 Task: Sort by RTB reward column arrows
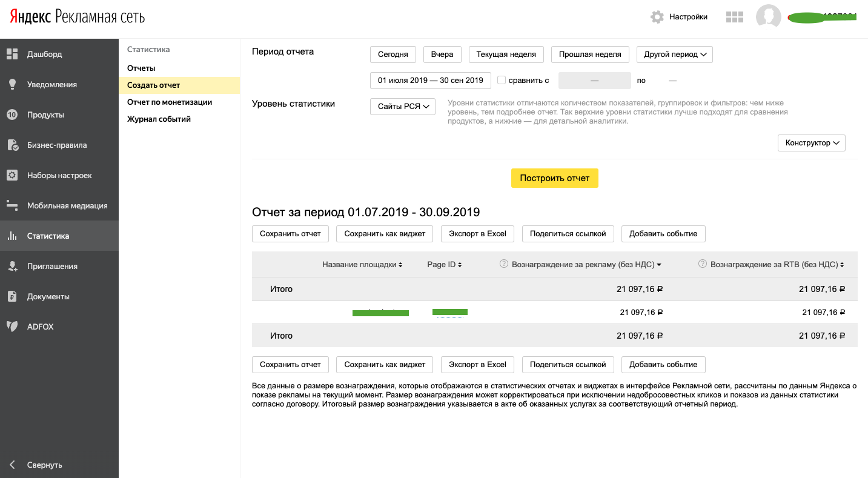(x=842, y=265)
